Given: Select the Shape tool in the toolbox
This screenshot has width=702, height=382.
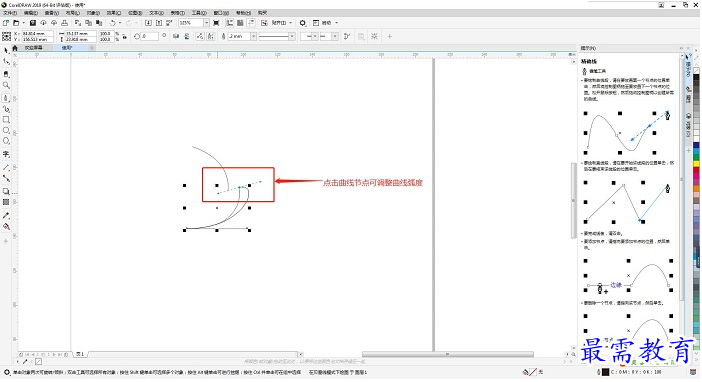Looking at the screenshot, I should [x=6, y=62].
